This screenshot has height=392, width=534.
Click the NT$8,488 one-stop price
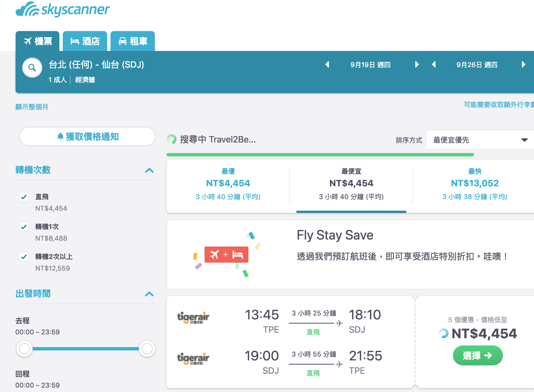51,238
